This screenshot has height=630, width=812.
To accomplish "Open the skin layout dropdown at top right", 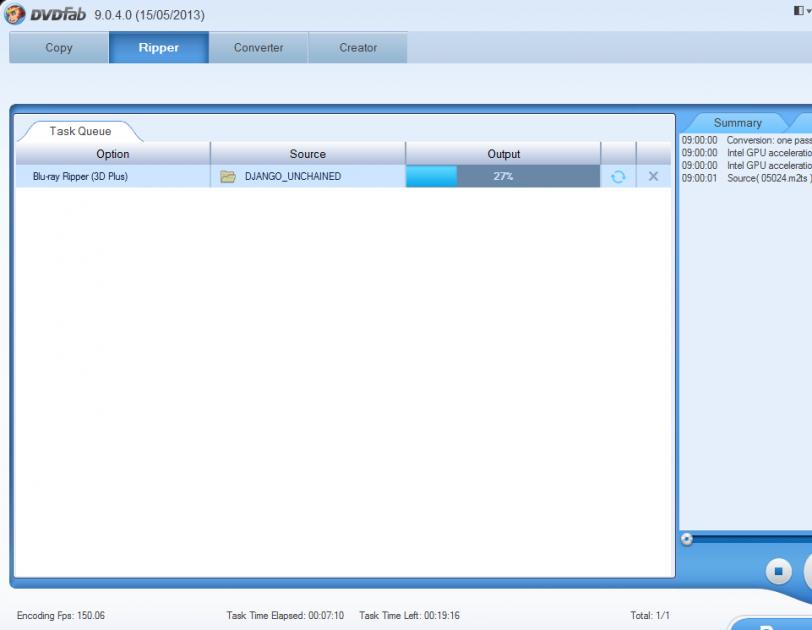I will [x=801, y=11].
